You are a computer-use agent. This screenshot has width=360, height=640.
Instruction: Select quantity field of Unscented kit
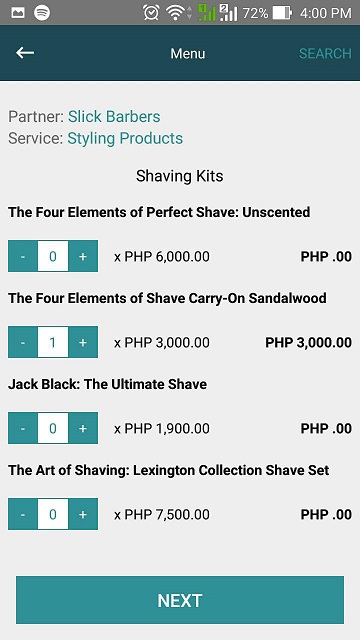[x=53, y=256]
